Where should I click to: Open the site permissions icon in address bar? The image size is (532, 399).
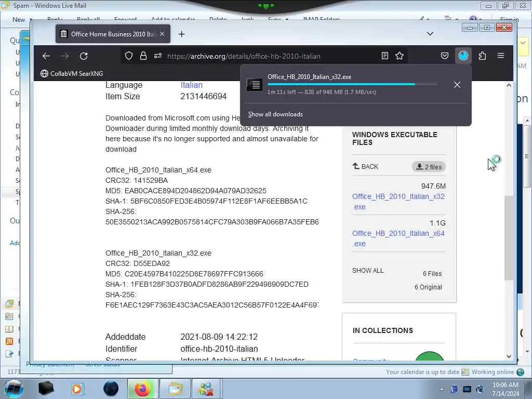158,56
